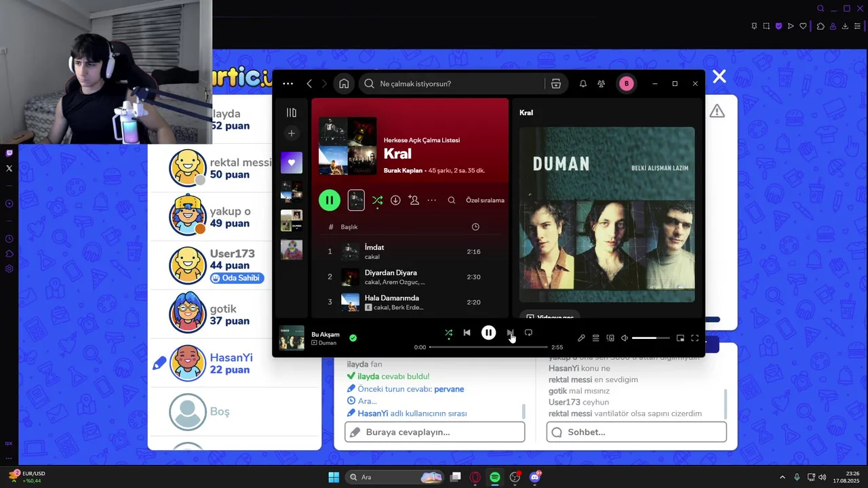The width and height of the screenshot is (868, 488).
Task: Expand Your Library sidebar icon
Action: tap(292, 113)
